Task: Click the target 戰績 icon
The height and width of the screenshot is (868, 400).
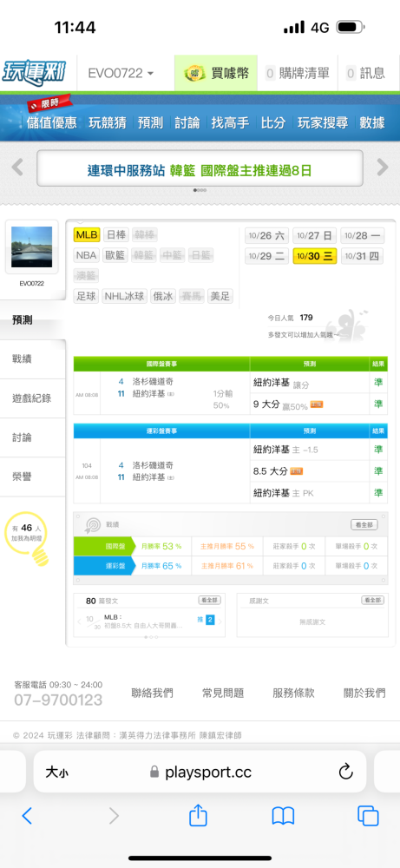Action: [92, 525]
